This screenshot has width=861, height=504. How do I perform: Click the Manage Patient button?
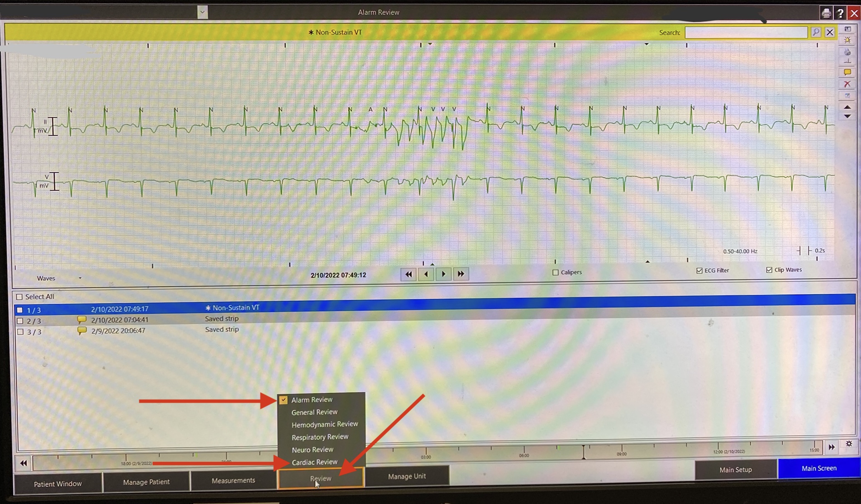pos(146,482)
